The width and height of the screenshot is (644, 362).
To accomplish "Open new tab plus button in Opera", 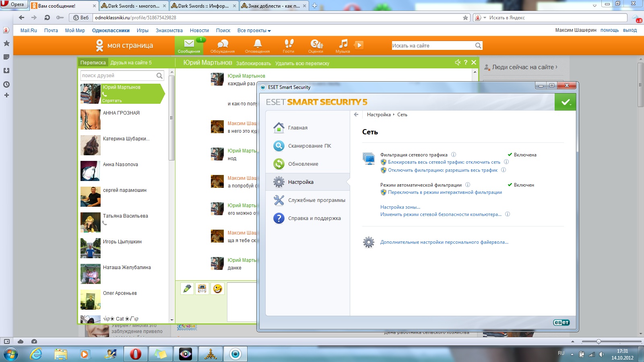I will click(x=314, y=6).
